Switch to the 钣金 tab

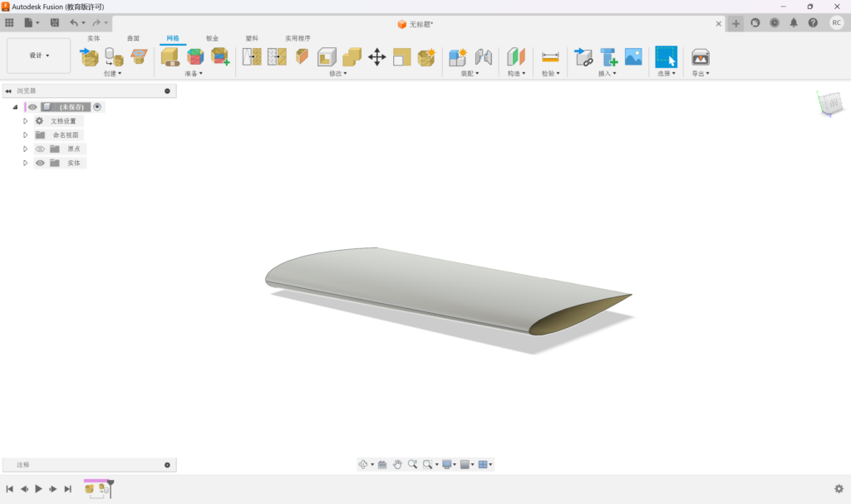[212, 38]
